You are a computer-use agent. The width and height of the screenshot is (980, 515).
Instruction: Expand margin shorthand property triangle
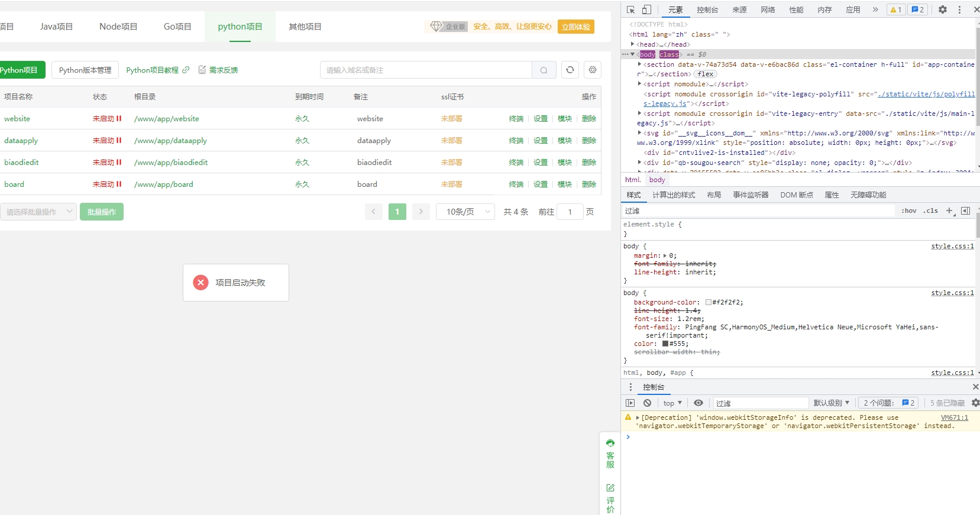pos(665,256)
